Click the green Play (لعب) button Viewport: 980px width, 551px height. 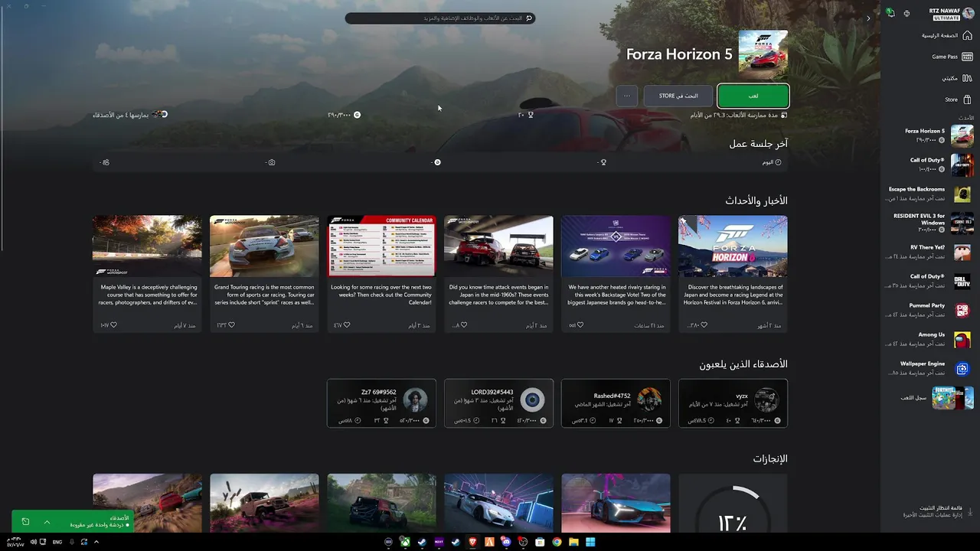pos(753,96)
